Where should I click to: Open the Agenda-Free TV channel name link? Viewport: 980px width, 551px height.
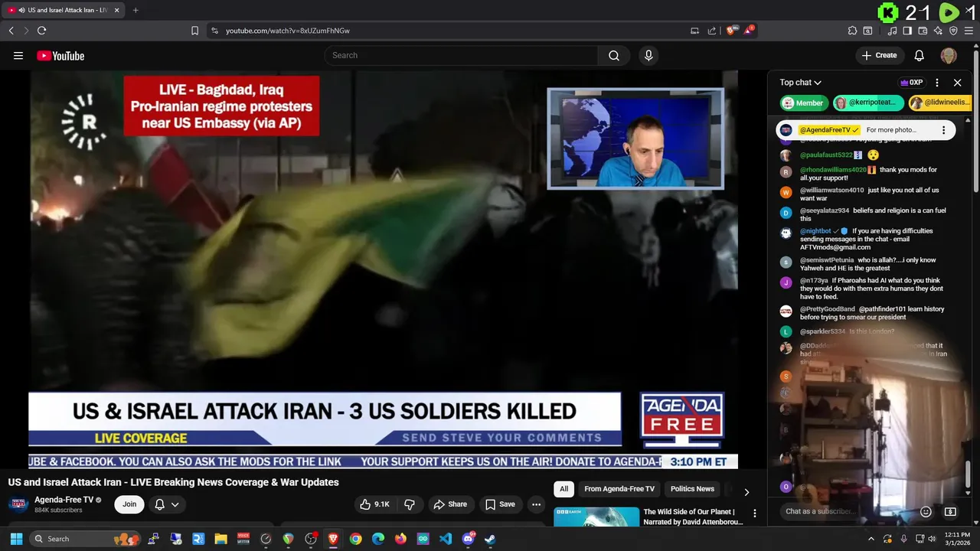pyautogui.click(x=64, y=500)
